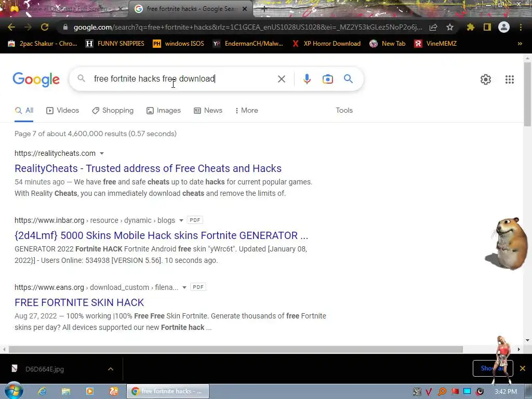Open File Explorer taskbar icon
Image resolution: width=532 pixels, height=399 pixels.
pos(66,391)
